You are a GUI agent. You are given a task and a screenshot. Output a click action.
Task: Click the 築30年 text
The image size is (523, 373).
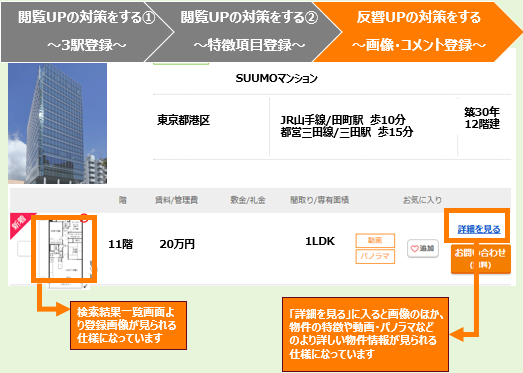pyautogui.click(x=482, y=112)
